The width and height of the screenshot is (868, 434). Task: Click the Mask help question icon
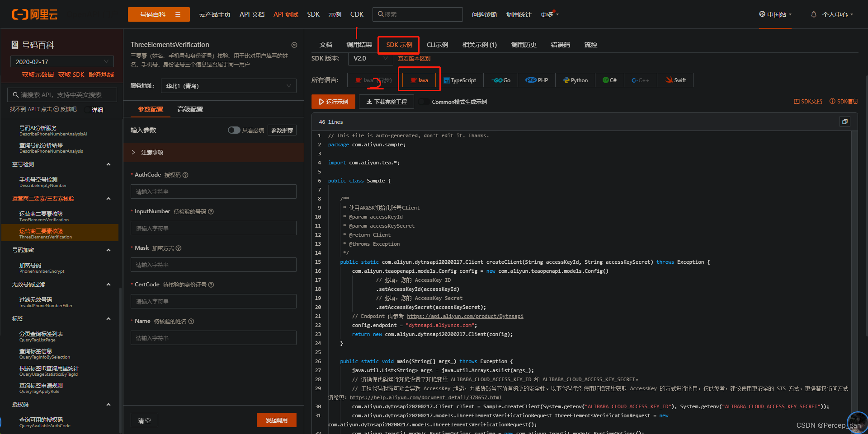click(179, 248)
